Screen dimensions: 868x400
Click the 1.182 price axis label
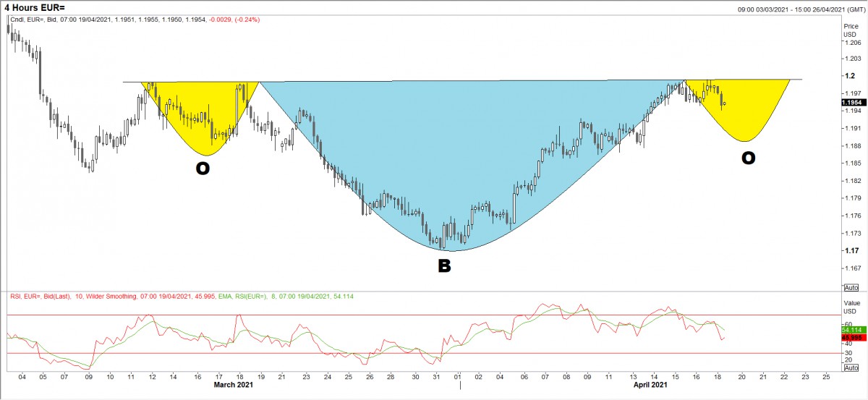pos(852,181)
